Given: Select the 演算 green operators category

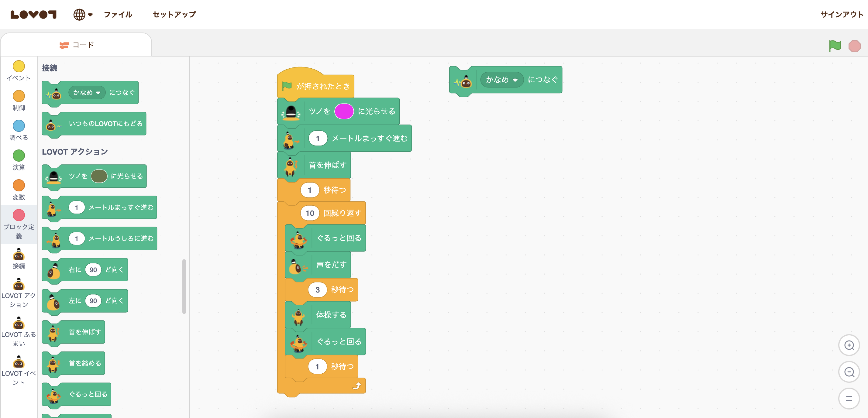Looking at the screenshot, I should [19, 156].
